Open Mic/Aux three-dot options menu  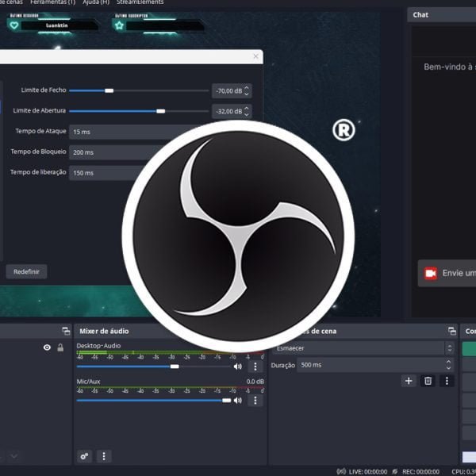coord(255,401)
